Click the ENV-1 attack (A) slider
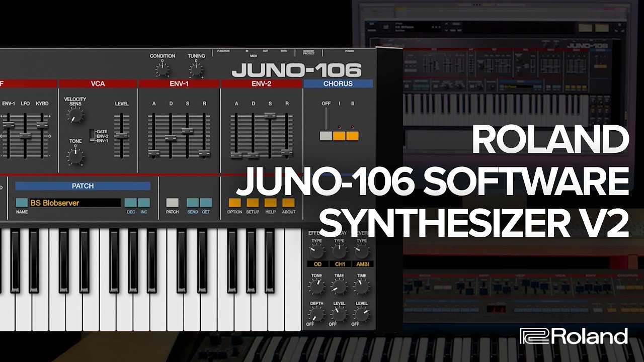644x362 pixels. [x=154, y=152]
